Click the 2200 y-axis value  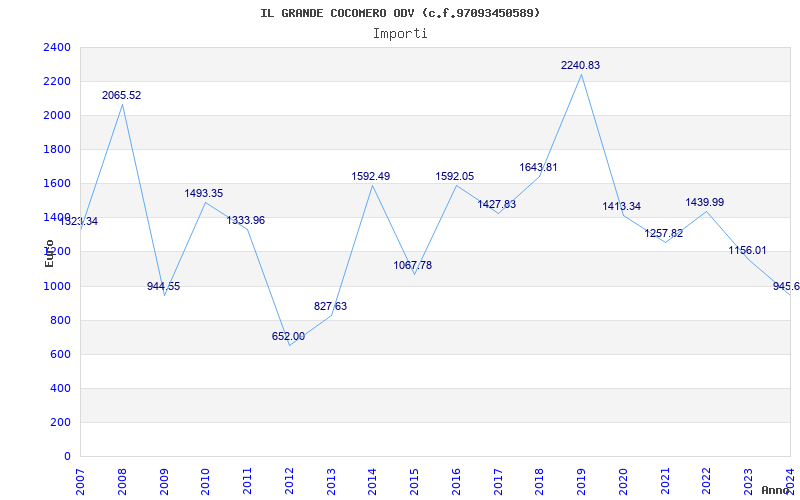(57, 82)
